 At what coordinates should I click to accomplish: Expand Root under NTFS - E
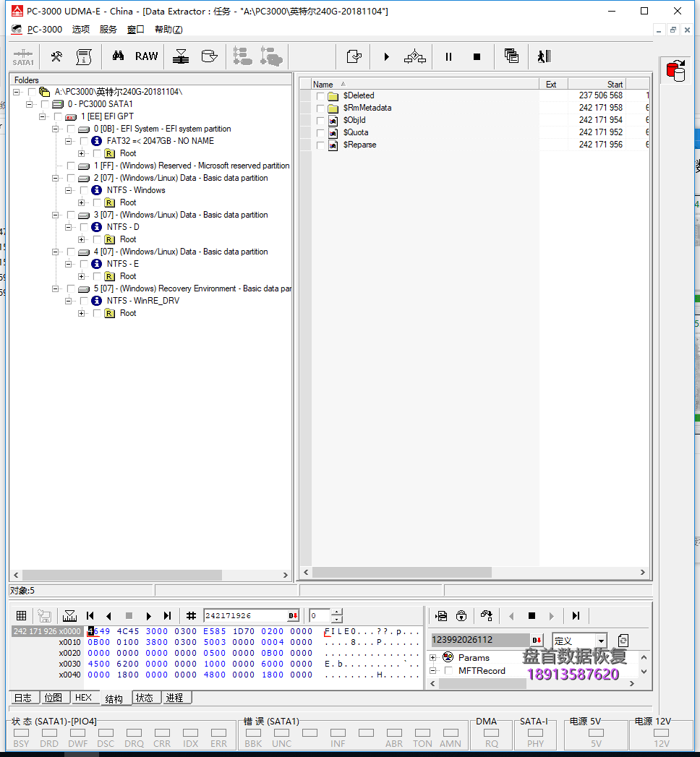[82, 277]
